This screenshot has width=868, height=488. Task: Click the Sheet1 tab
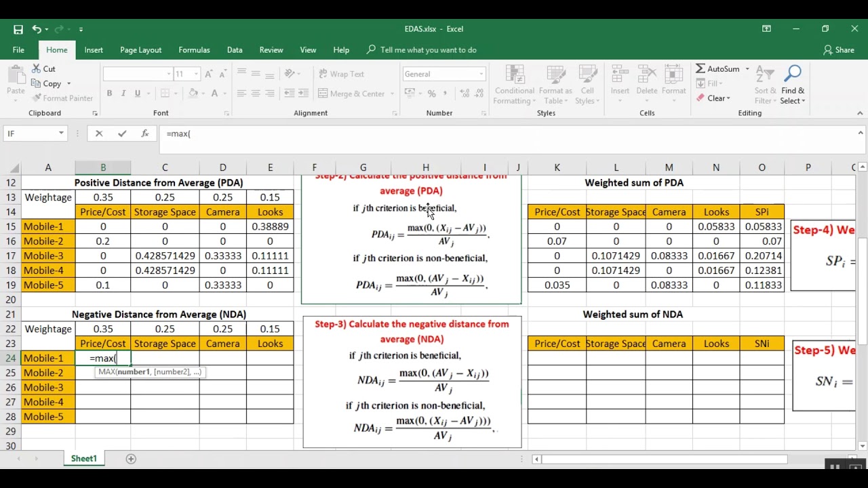84,459
